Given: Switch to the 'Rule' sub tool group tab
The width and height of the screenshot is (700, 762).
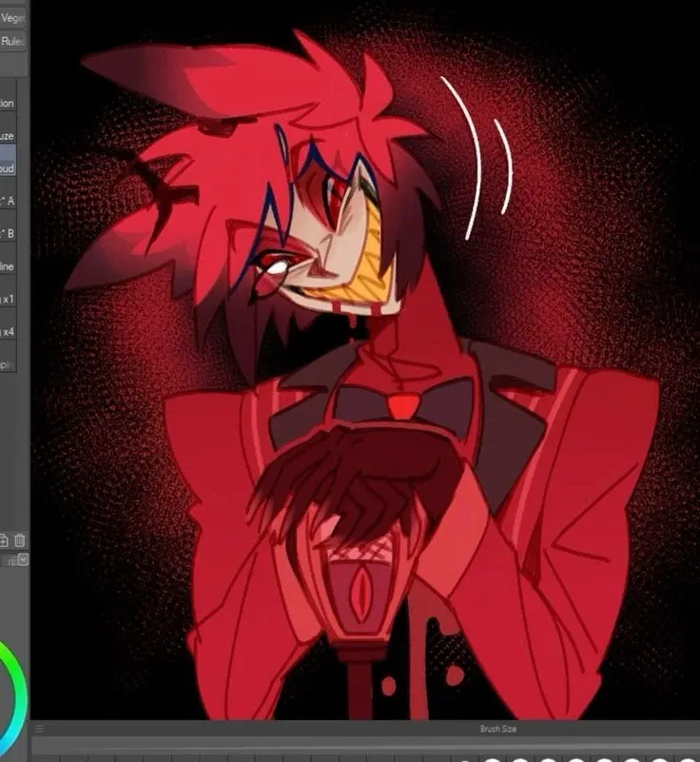Looking at the screenshot, I should 12,41.
